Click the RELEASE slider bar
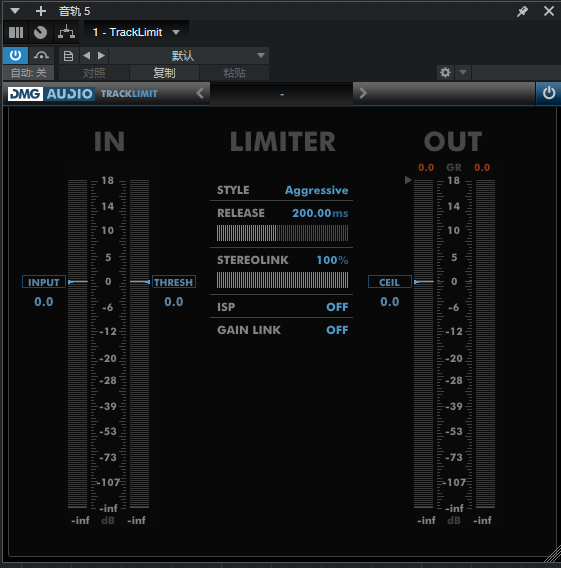This screenshot has width=561, height=568. tap(282, 233)
